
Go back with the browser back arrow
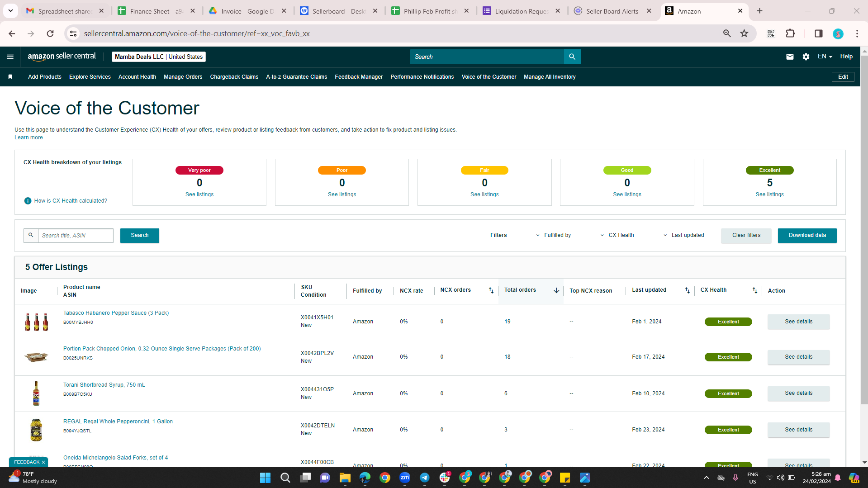(12, 33)
